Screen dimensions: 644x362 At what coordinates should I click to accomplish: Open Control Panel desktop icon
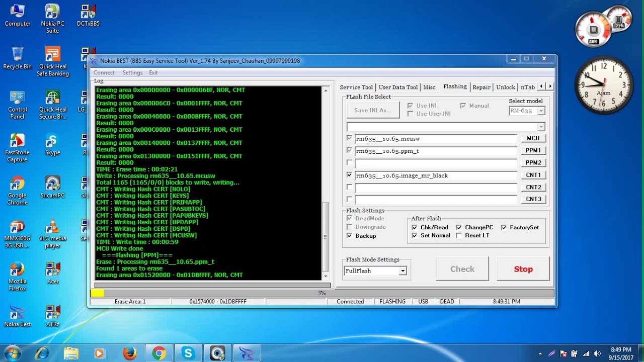pyautogui.click(x=17, y=105)
